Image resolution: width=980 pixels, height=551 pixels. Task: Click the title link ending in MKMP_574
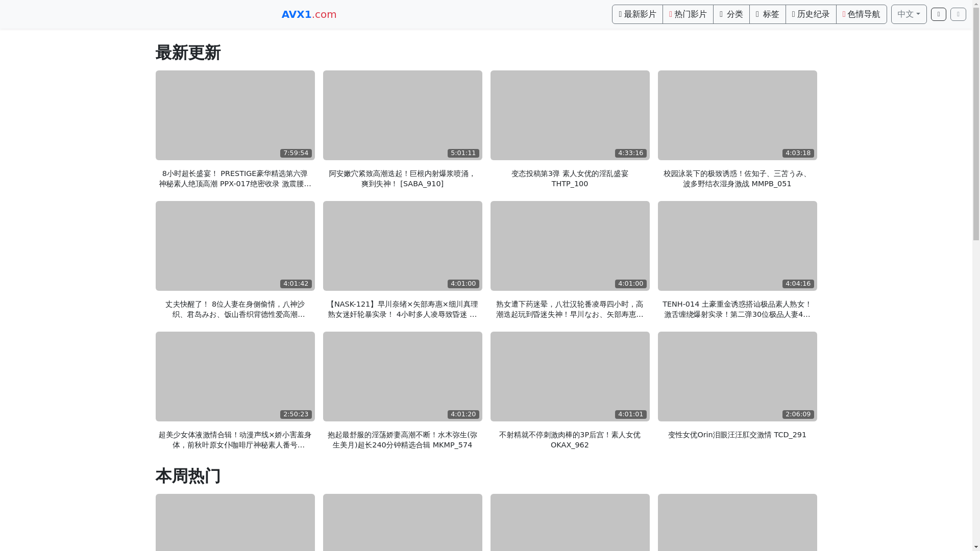tap(402, 440)
